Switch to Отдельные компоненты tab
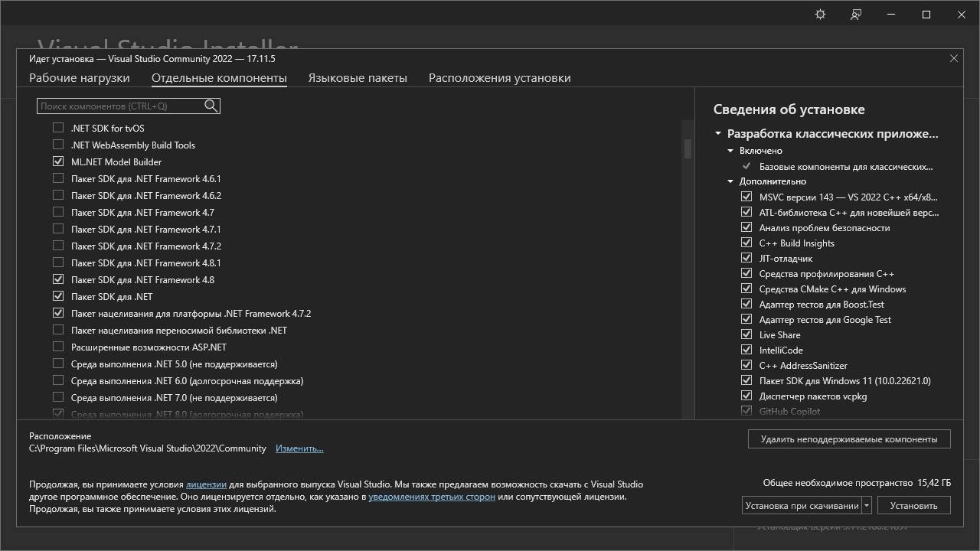The height and width of the screenshot is (551, 980). point(219,78)
